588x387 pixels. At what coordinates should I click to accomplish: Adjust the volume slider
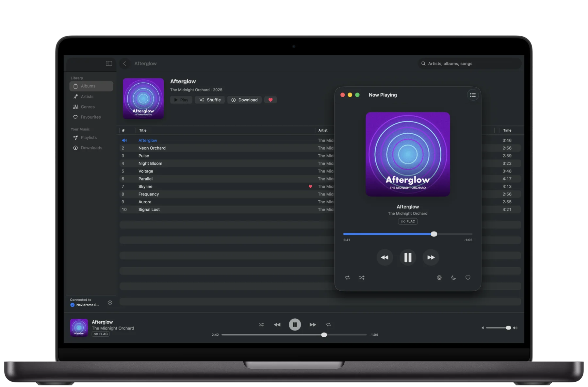coord(498,328)
